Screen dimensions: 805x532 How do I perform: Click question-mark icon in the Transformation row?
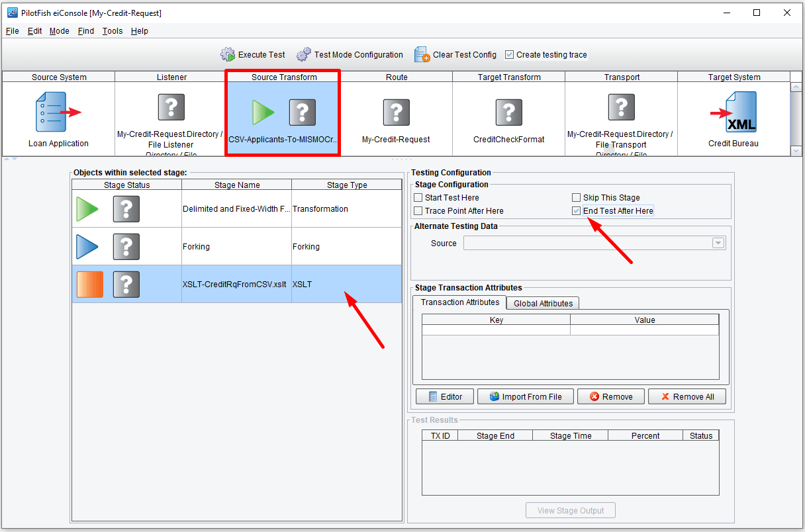126,209
